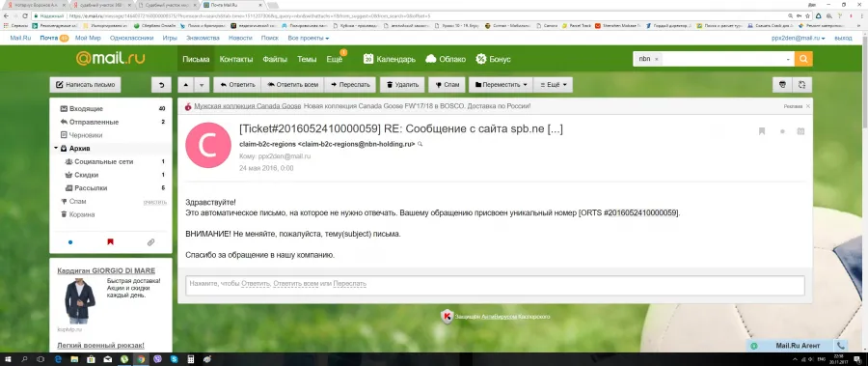Viewport: 868px width, 366px height.
Task: Flag the email with the bookmark icon
Action: click(x=762, y=131)
